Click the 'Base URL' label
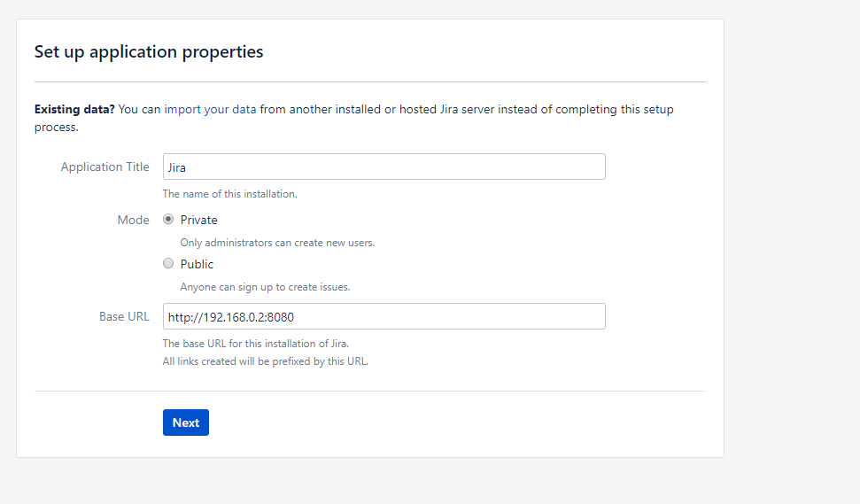Screen dimensions: 860x504 [x=124, y=316]
